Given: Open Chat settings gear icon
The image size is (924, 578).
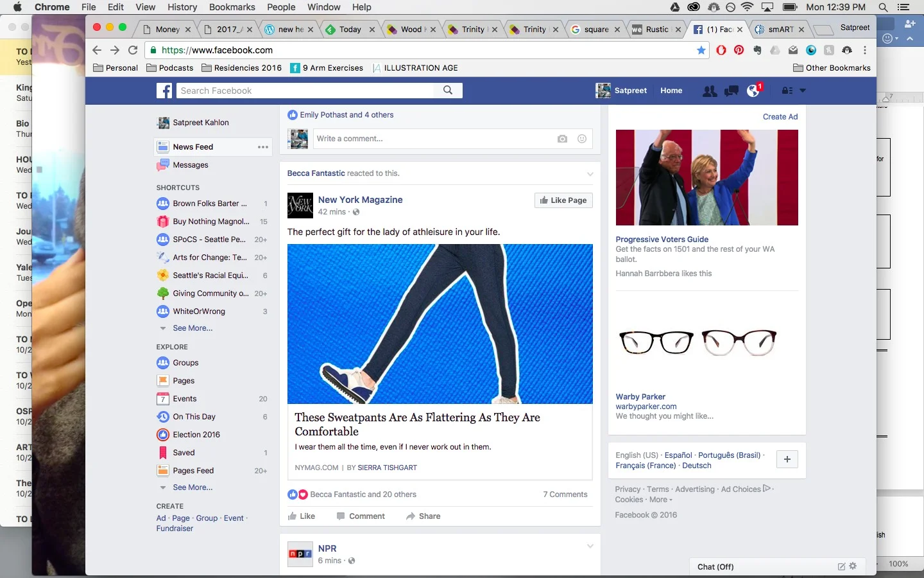Looking at the screenshot, I should (853, 566).
